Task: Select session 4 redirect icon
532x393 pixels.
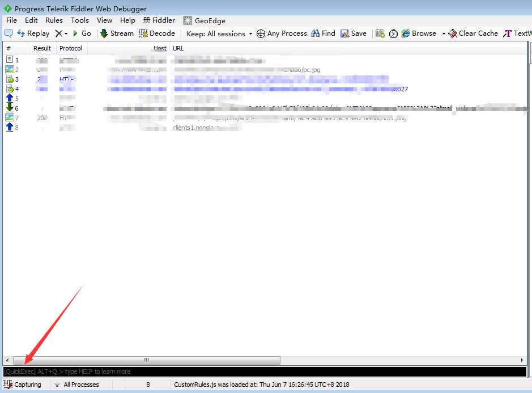Action: [10, 88]
